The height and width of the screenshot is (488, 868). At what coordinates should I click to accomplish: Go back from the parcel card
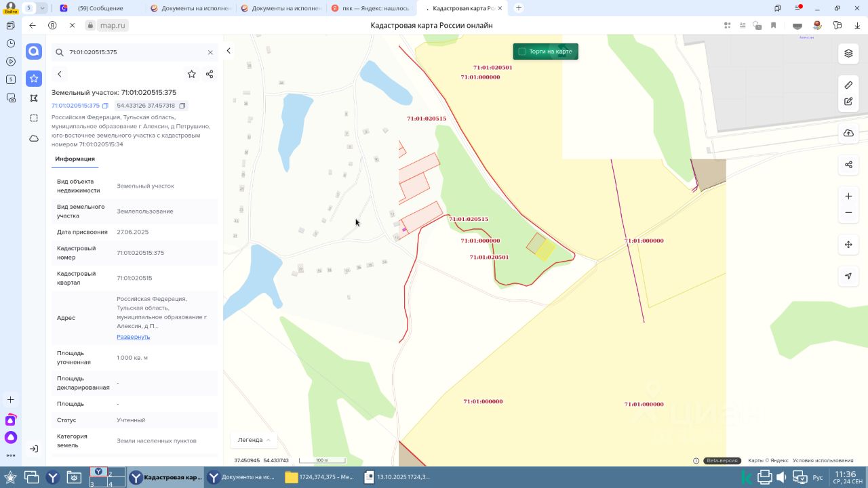[60, 74]
